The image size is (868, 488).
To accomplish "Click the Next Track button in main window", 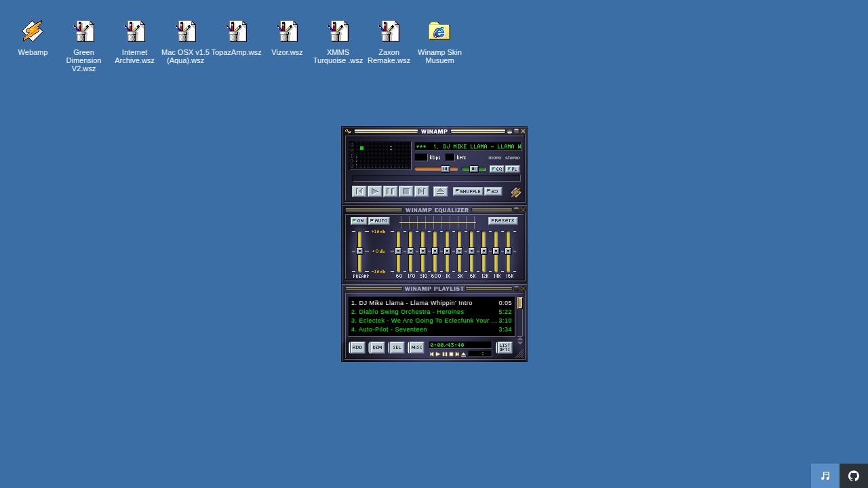I will point(422,192).
